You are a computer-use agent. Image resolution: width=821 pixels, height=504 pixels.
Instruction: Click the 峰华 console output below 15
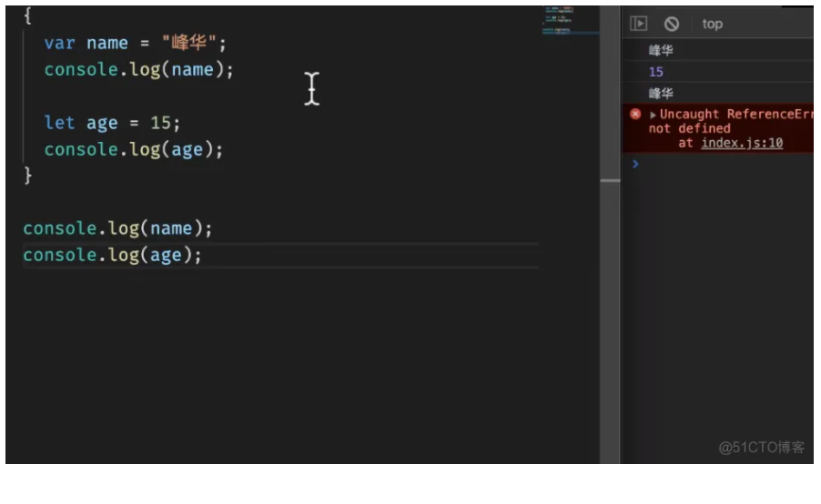661,93
